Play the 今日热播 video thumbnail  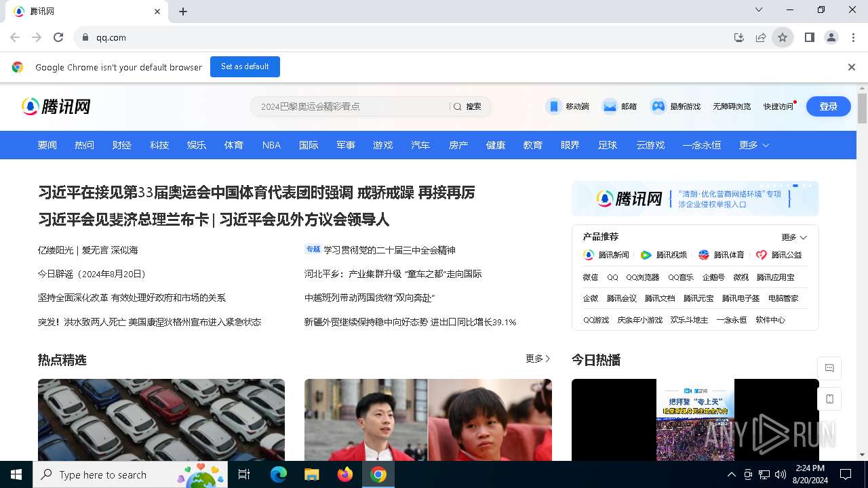pos(695,420)
